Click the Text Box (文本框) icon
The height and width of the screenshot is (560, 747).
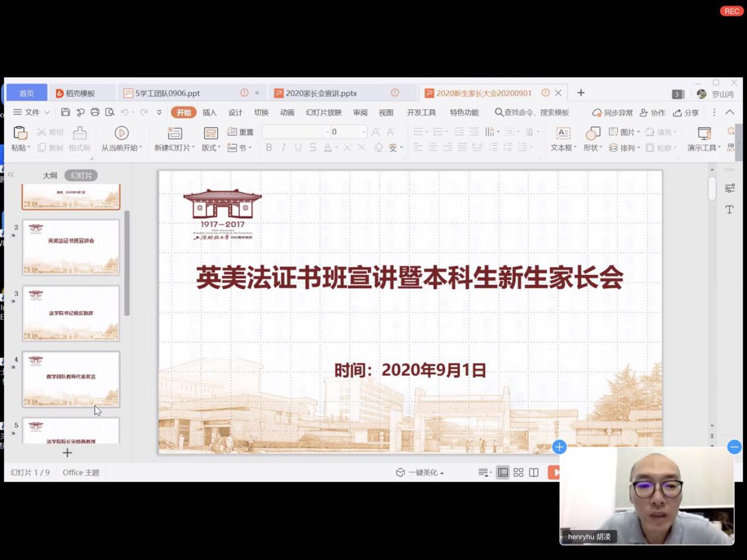(x=563, y=133)
